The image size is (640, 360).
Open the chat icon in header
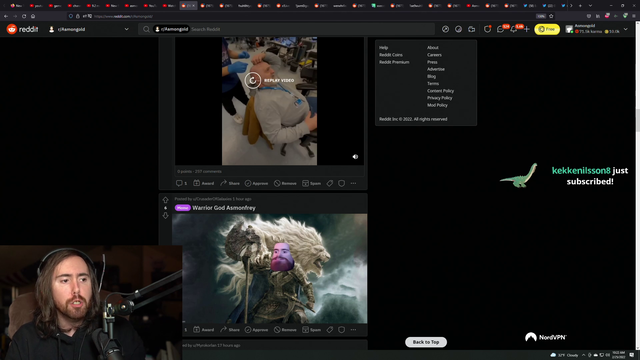click(501, 29)
